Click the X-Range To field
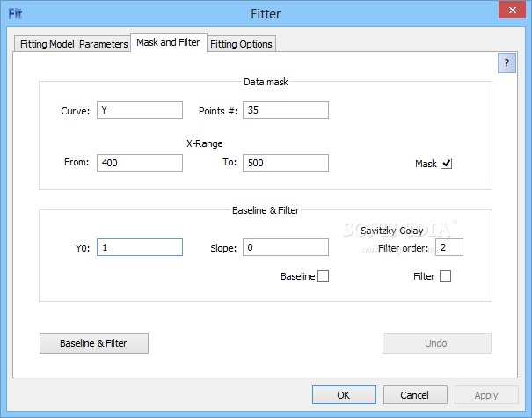Viewport: 532px width, 418px height. pyautogui.click(x=285, y=163)
